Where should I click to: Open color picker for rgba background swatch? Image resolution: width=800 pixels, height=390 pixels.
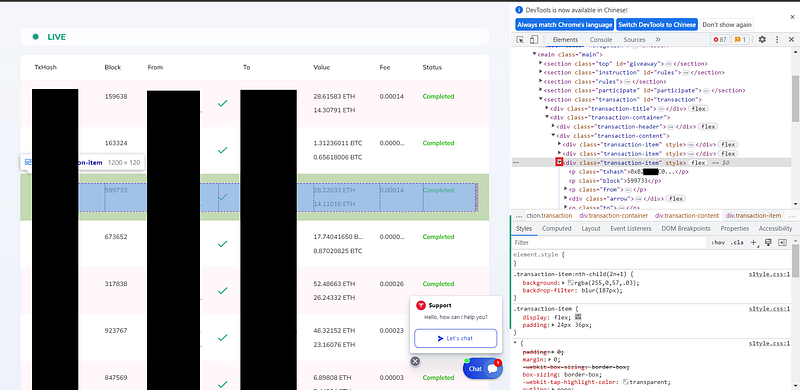(x=570, y=283)
